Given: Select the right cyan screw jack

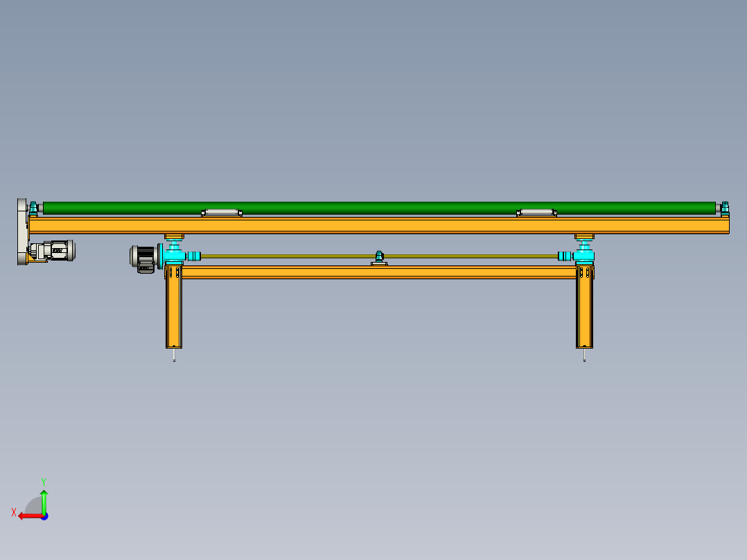Looking at the screenshot, I should [x=584, y=252].
